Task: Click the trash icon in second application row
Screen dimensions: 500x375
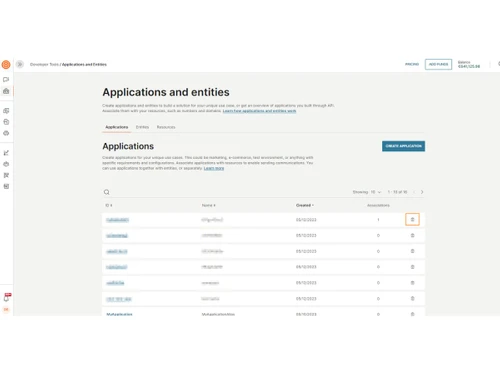Action: 412,235
